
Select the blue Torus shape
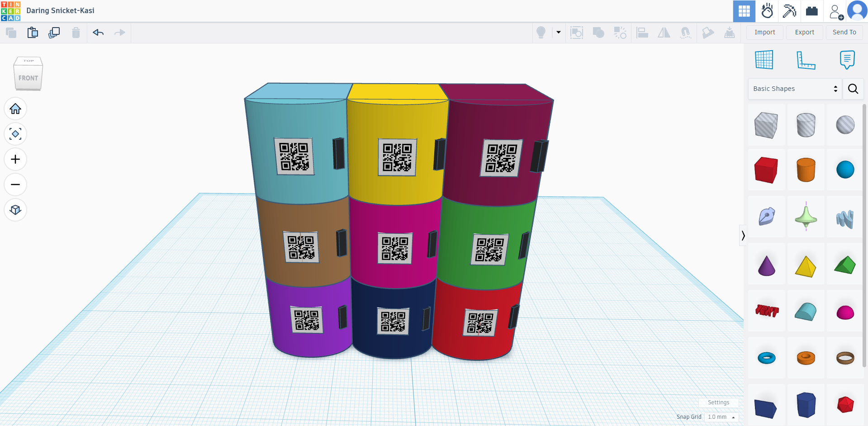coord(766,358)
